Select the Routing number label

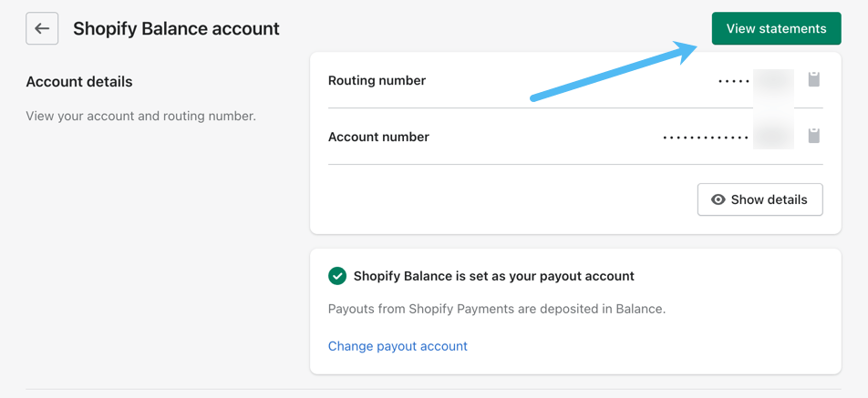point(377,80)
